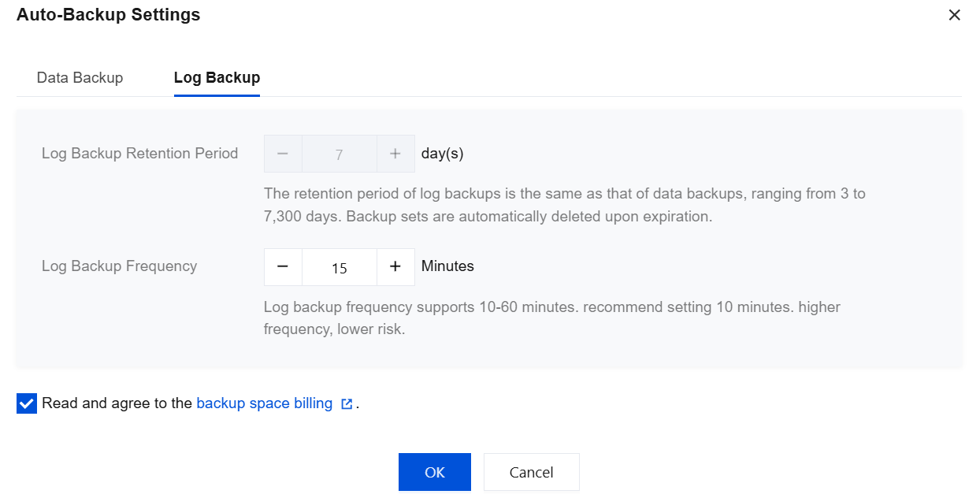The height and width of the screenshot is (498, 980).
Task: Click the day(s) unit label
Action: 442,154
